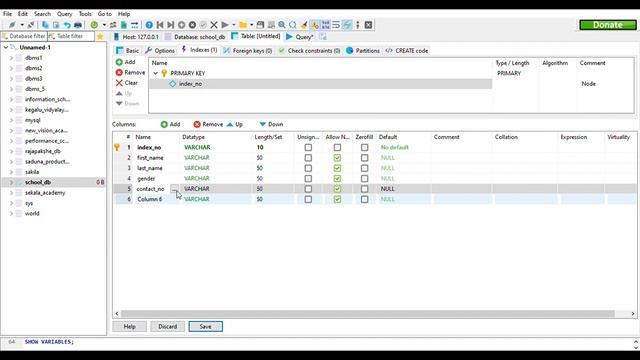
Task: Open the File menu
Action: [x=7, y=14]
